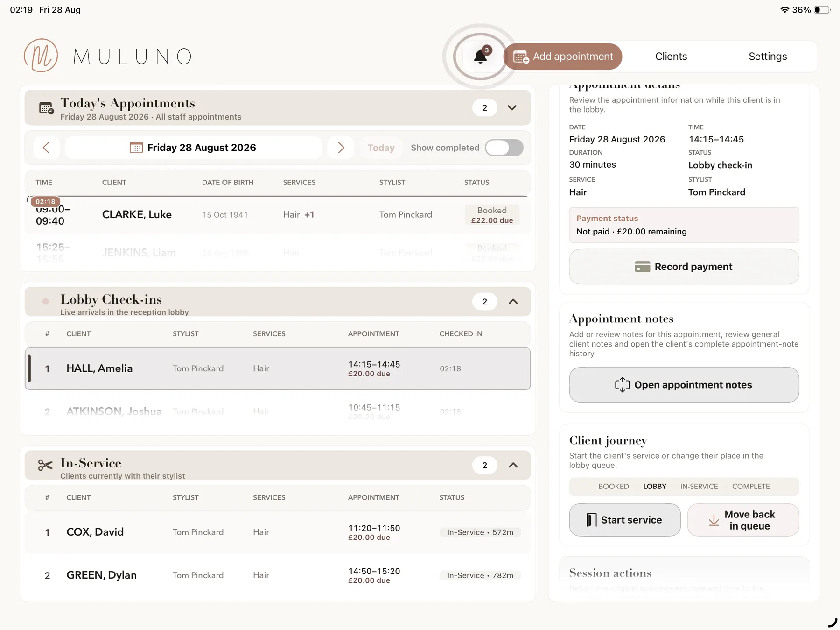Select the COX, David in-service row
840x630 pixels.
click(x=277, y=532)
